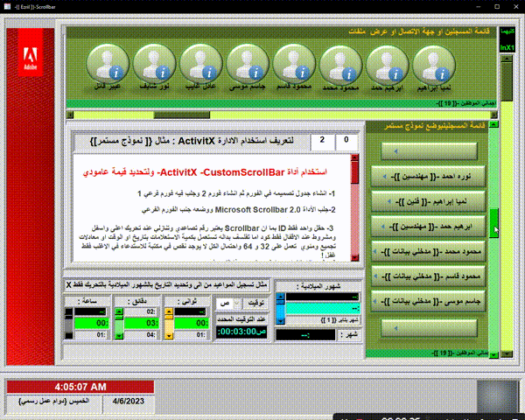Click the blank button above نوره احمد
Viewport: 525px width, 420px height.
429,151
